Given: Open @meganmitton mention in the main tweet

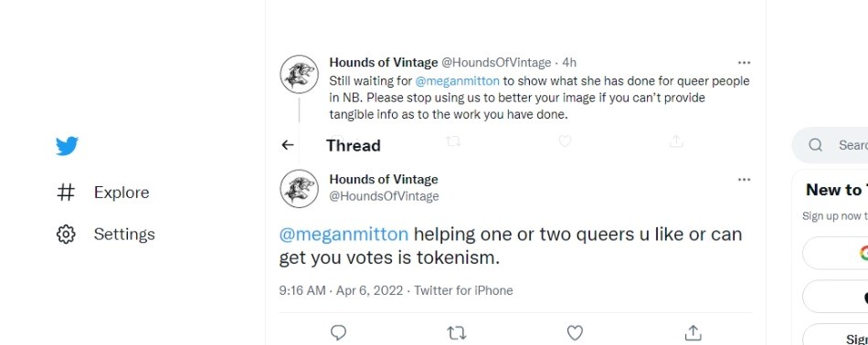Looking at the screenshot, I should 344,235.
